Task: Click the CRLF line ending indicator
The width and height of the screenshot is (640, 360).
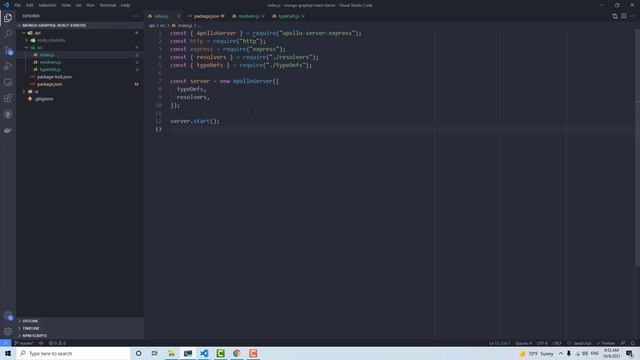Action: point(557,343)
